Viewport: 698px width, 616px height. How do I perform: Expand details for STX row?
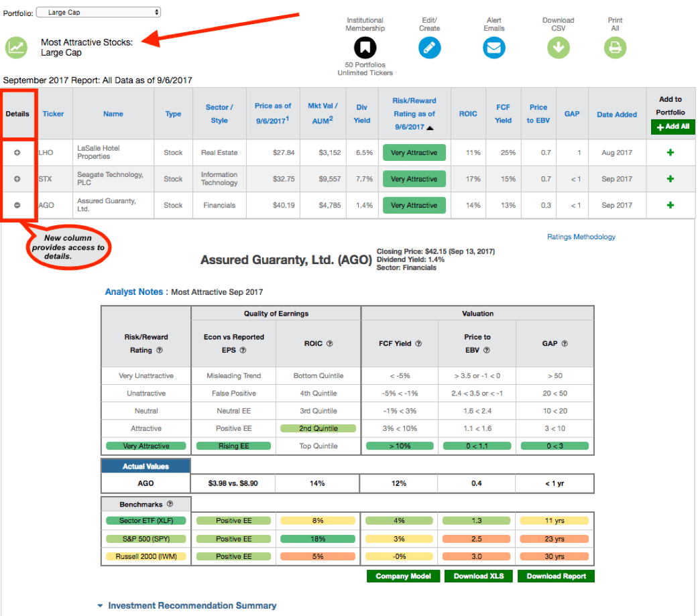[17, 179]
